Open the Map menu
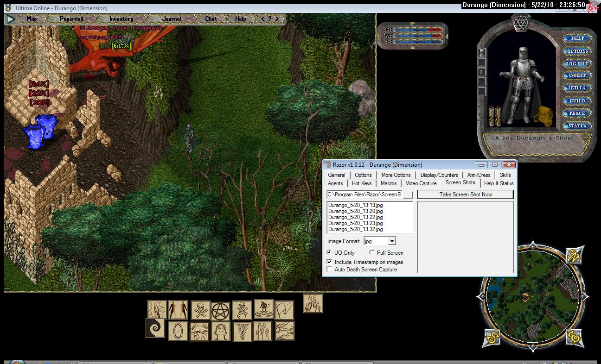The image size is (601, 364). point(32,19)
